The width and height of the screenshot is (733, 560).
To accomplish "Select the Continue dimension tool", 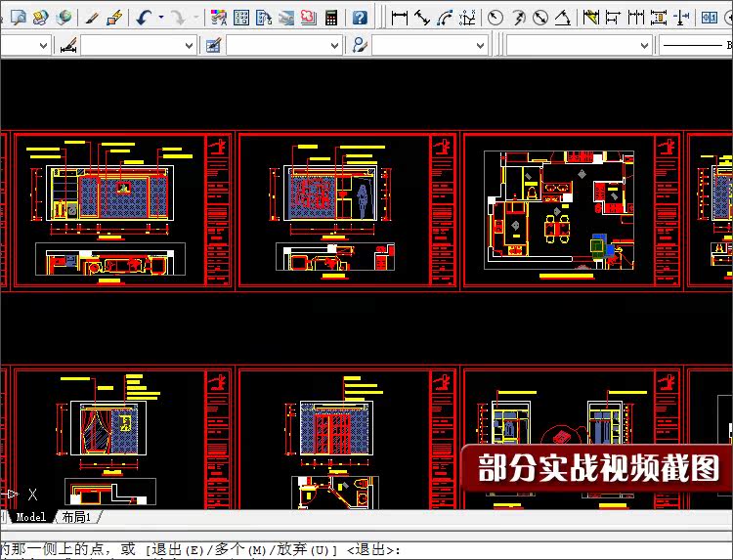I will 636,18.
